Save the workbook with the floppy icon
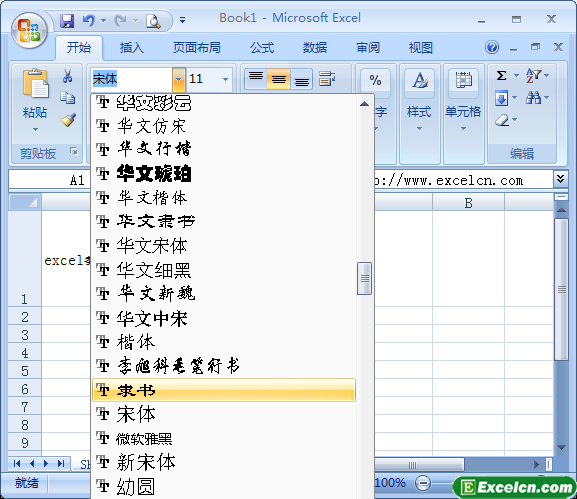 [x=67, y=21]
